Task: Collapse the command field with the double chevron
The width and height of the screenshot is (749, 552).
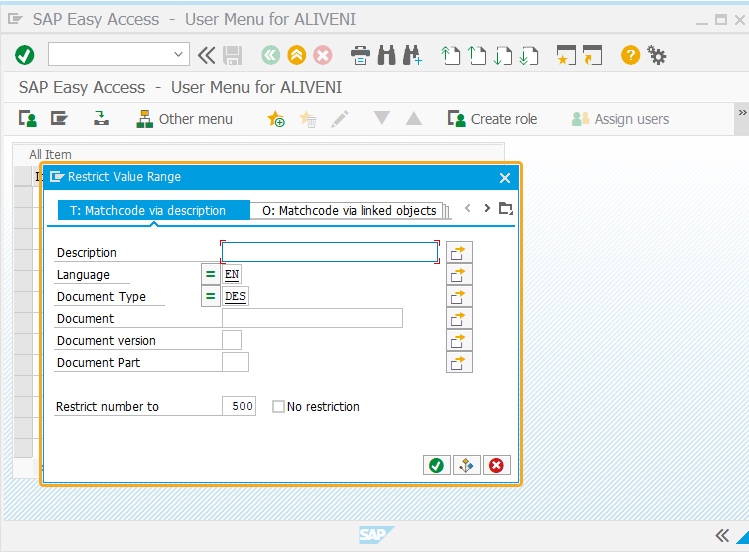Action: click(x=206, y=55)
